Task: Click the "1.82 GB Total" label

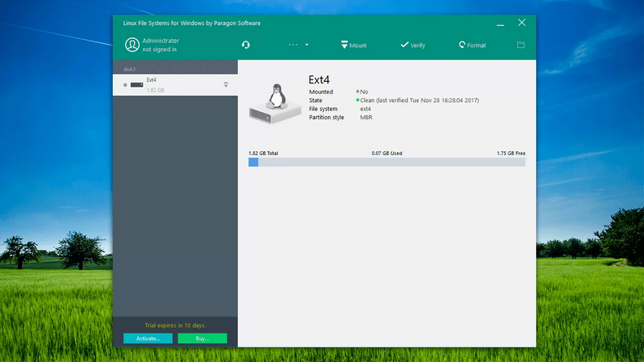Action: coord(263,153)
